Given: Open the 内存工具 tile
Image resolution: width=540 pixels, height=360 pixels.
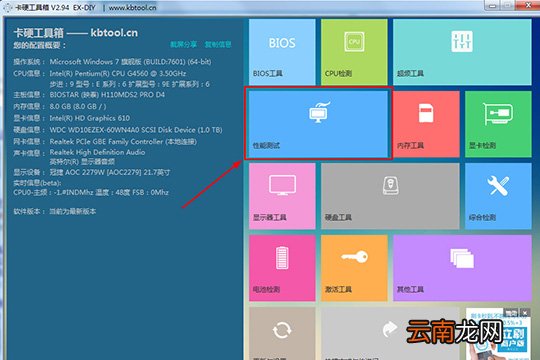Looking at the screenshot, I should click(426, 124).
